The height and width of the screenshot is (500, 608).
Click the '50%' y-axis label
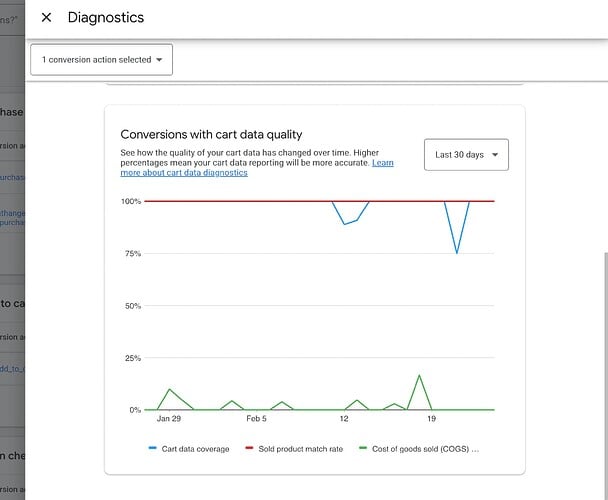pos(132,306)
